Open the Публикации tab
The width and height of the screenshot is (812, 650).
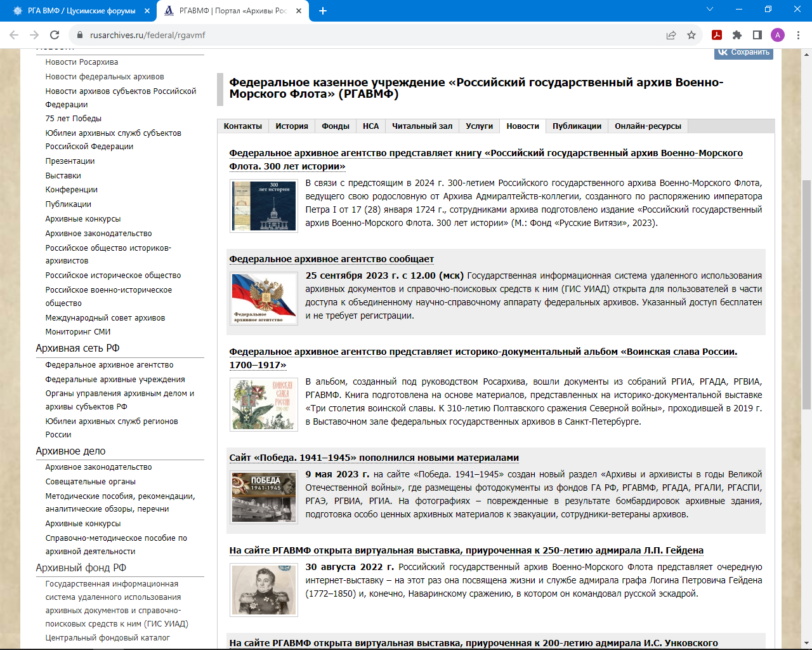577,126
